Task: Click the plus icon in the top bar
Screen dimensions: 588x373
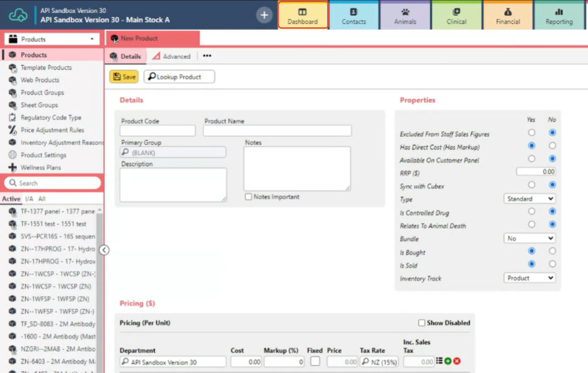Action: 264,15
